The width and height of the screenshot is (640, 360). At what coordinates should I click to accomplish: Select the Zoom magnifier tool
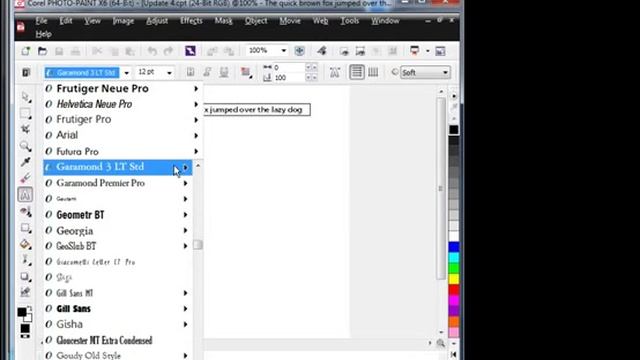[x=26, y=146]
